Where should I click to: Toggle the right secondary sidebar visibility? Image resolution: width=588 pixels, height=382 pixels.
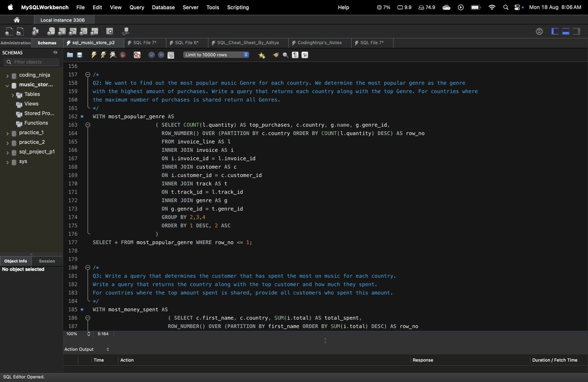coord(576,31)
